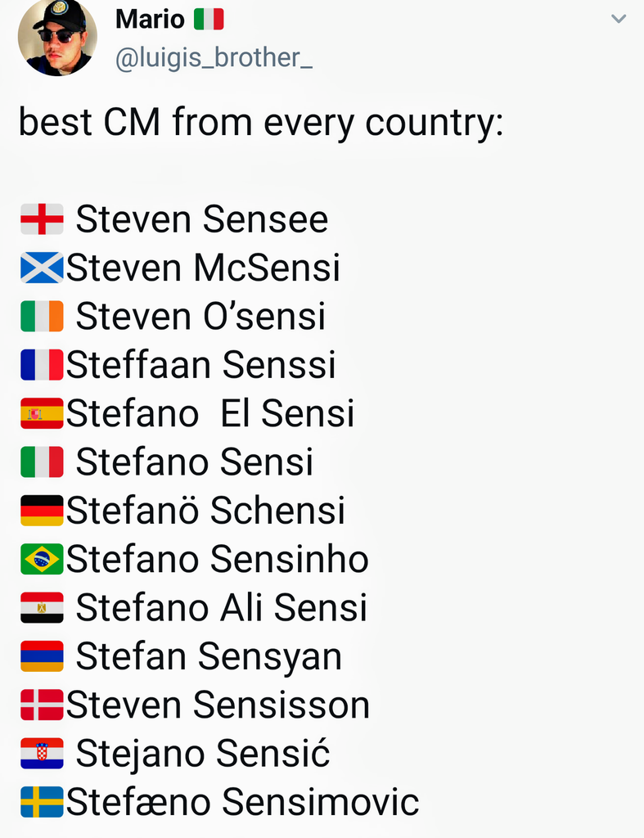Click the Irish flag before Steven O'sensi
This screenshot has width=644, height=838.
click(42, 317)
